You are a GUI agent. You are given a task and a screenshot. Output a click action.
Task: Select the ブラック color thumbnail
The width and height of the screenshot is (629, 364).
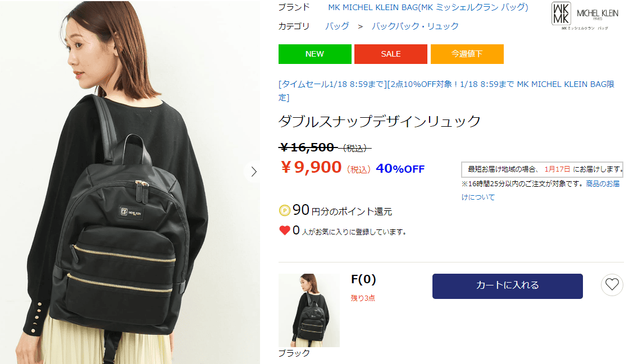pos(309,310)
